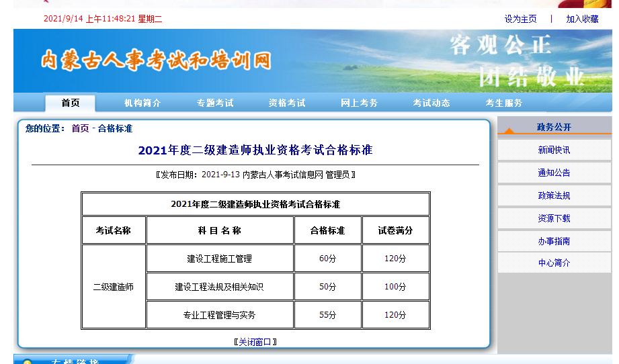Go to 资源下载 in the sidebar

[554, 218]
